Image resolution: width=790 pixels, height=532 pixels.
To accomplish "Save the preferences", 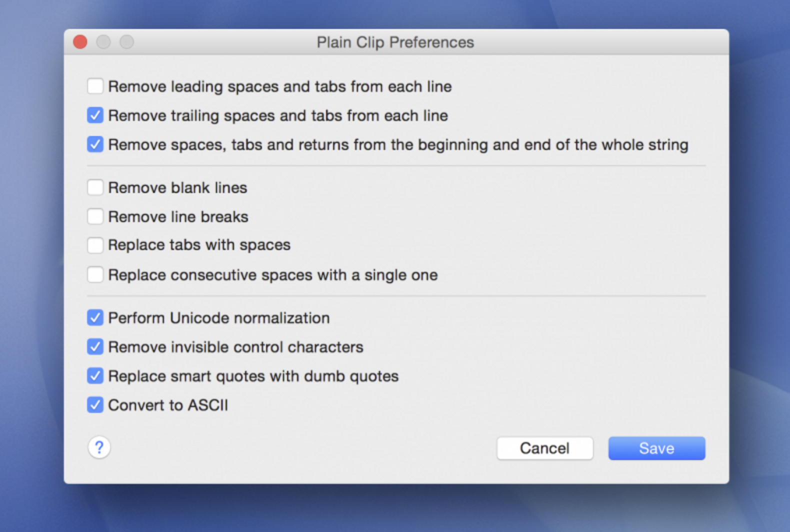I will (x=656, y=448).
